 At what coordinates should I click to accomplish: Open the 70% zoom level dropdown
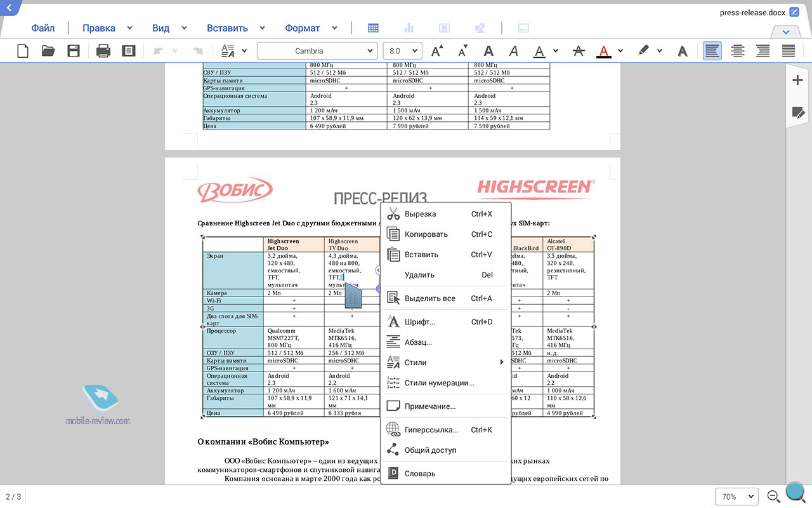[x=737, y=497]
